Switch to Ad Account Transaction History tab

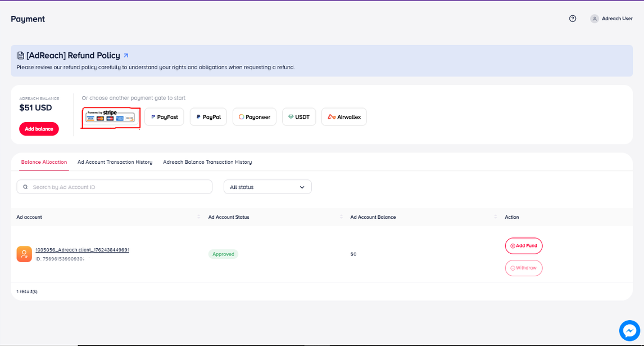click(115, 162)
